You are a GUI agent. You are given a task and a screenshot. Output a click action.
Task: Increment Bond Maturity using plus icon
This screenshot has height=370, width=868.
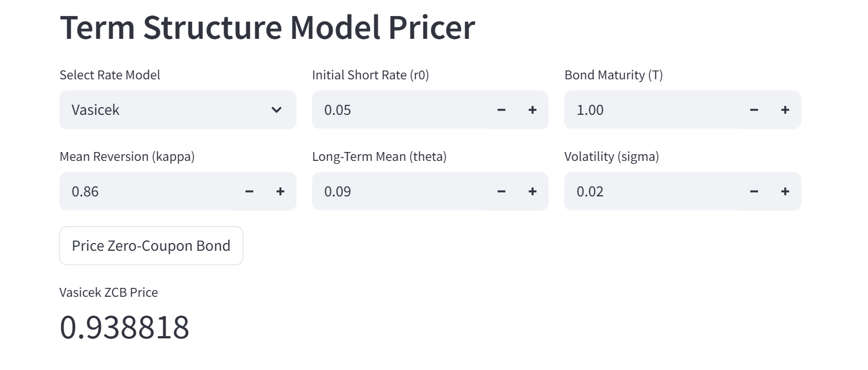tap(785, 110)
